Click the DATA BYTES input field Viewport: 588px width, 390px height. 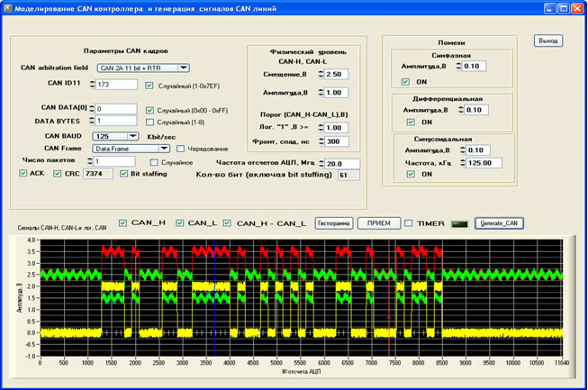114,121
